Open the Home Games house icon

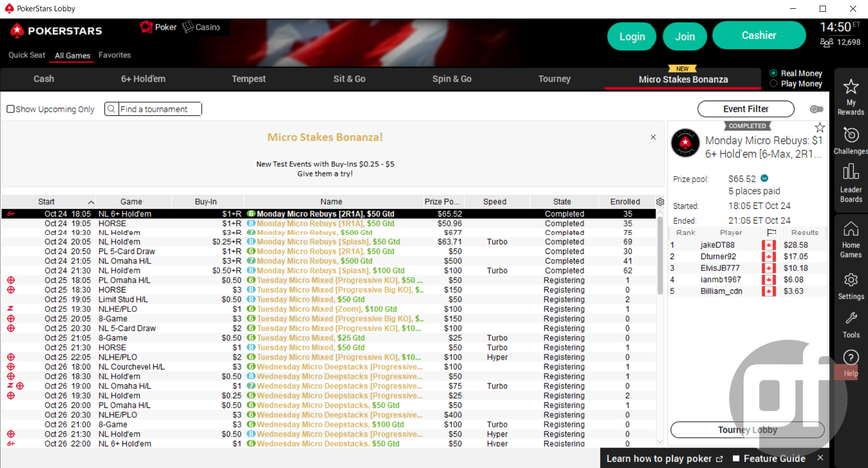coord(850,229)
